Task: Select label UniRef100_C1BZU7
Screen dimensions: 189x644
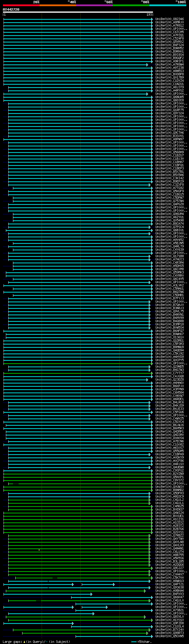Action: pyautogui.click(x=170, y=155)
